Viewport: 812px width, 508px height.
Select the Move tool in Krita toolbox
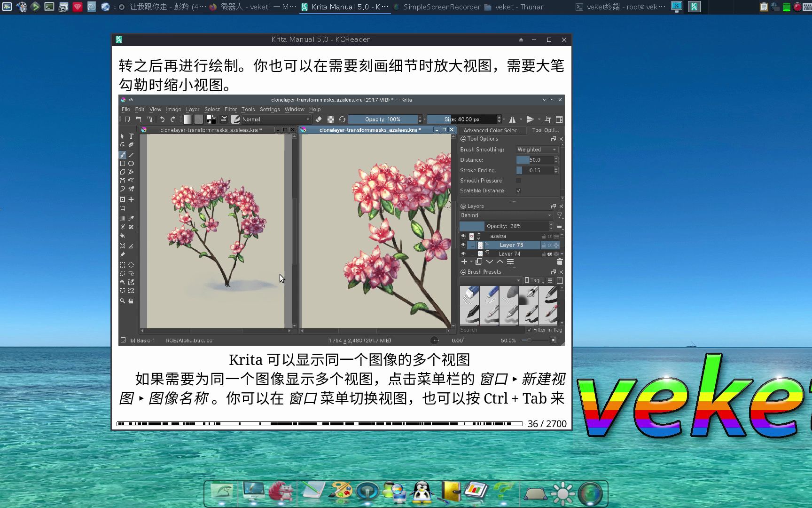point(131,199)
